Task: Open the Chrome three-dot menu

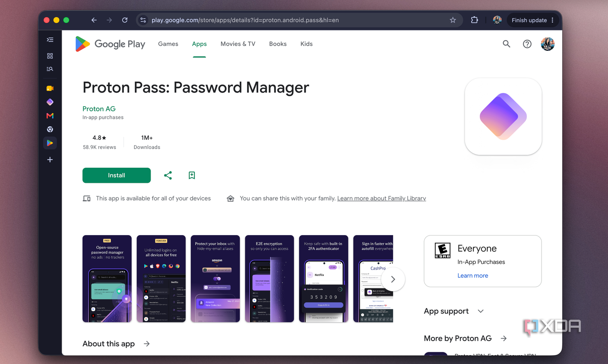Action: [552, 20]
